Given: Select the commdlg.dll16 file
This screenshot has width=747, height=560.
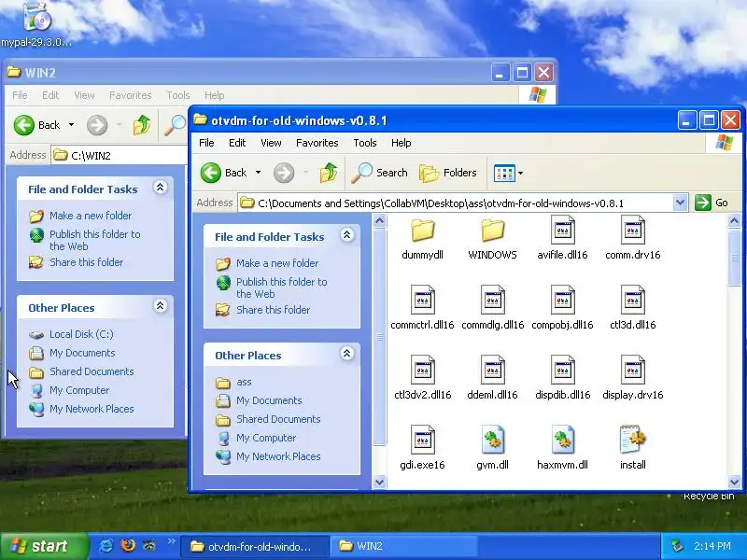Looking at the screenshot, I should click(x=493, y=308).
